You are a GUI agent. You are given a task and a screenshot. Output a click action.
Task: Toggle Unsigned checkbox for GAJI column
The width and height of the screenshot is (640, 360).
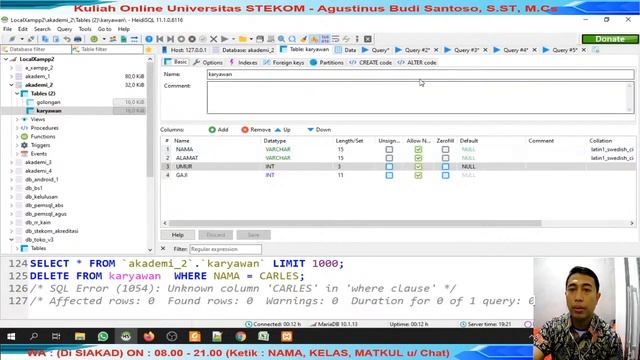pyautogui.click(x=389, y=175)
